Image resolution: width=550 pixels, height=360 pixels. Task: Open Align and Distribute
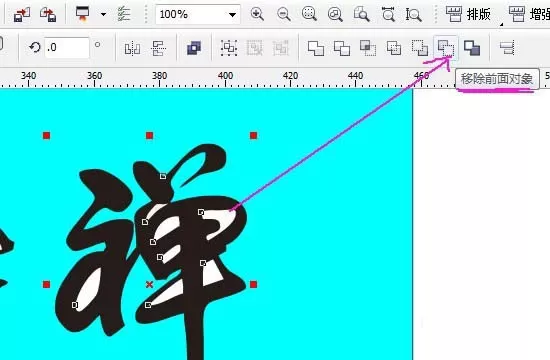coord(507,48)
